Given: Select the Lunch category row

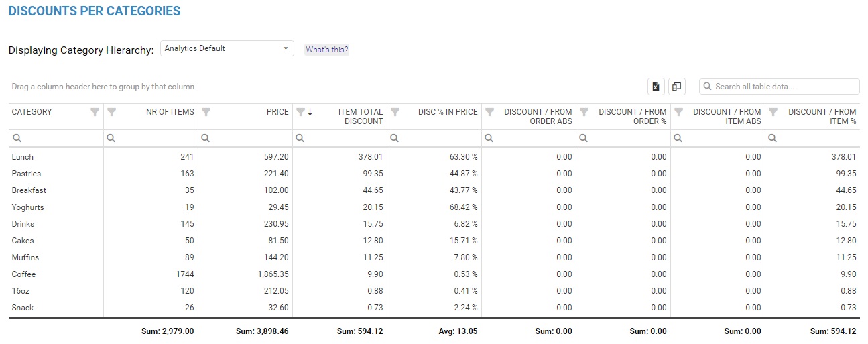Looking at the screenshot, I should (x=434, y=157).
